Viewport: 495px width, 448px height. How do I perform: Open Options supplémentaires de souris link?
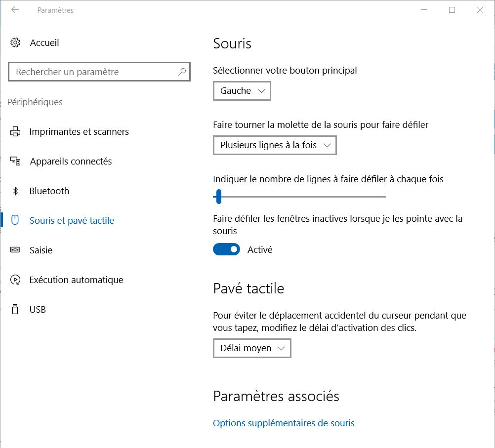coord(284,423)
